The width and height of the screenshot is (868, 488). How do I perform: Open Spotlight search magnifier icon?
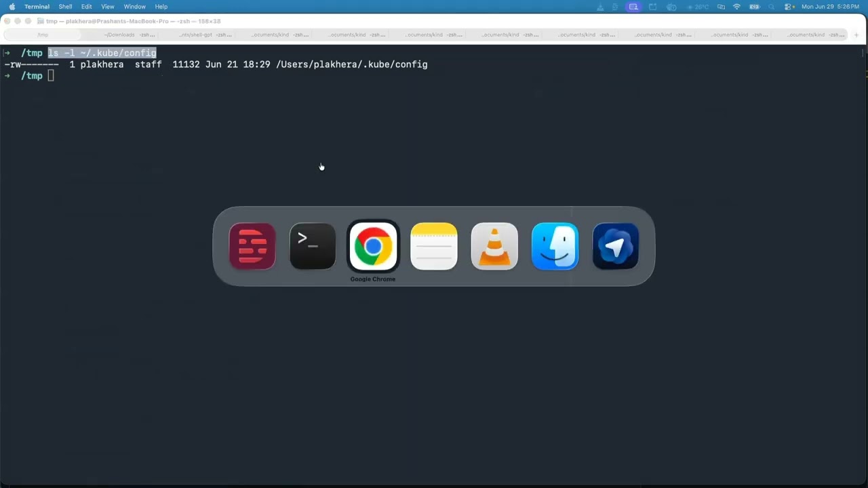[x=772, y=7]
